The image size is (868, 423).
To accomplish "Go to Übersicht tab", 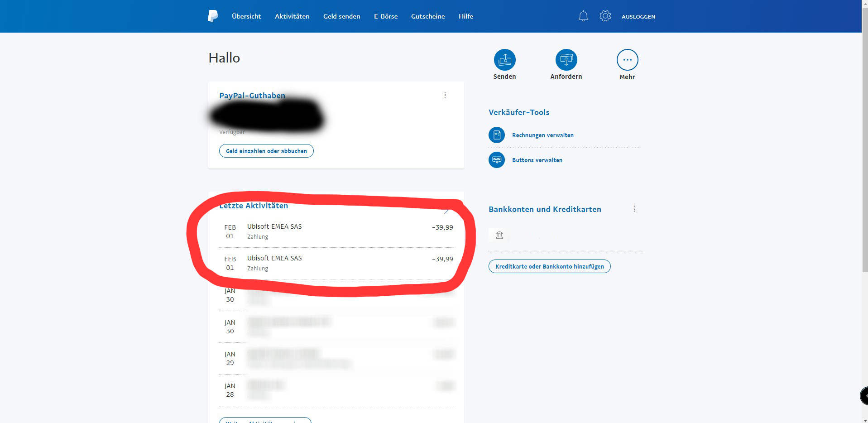I will click(246, 16).
